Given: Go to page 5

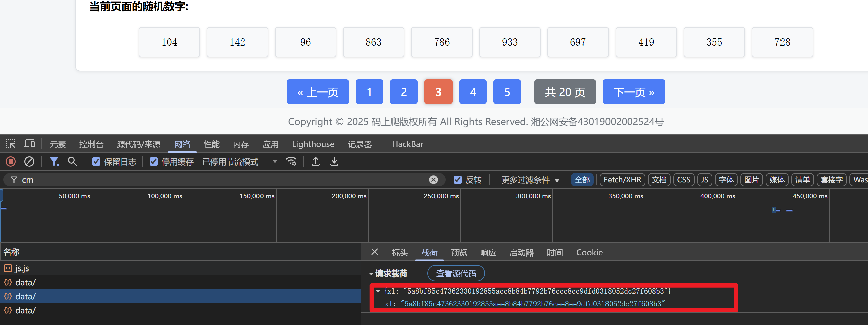Looking at the screenshot, I should (x=507, y=92).
